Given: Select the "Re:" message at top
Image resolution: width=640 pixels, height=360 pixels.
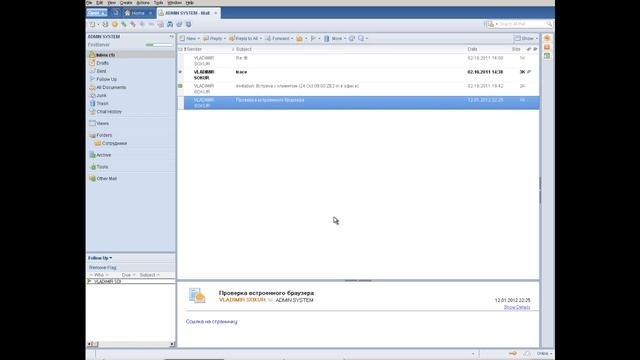Looking at the screenshot, I should [x=358, y=61].
